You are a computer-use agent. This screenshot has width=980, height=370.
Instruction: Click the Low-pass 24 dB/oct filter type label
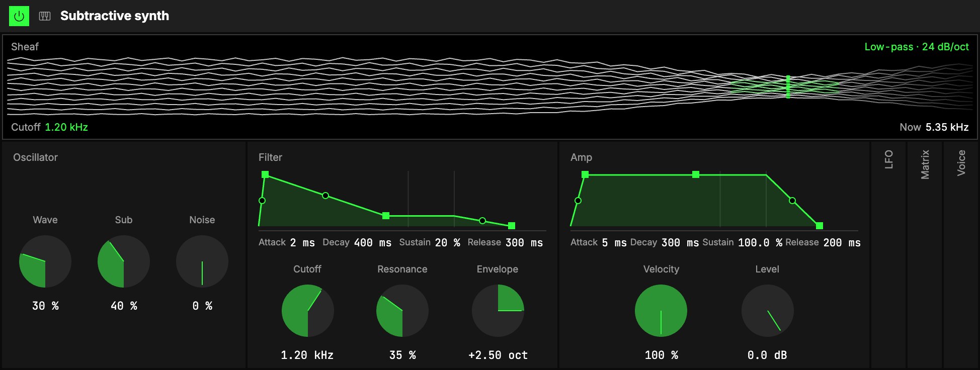click(917, 47)
